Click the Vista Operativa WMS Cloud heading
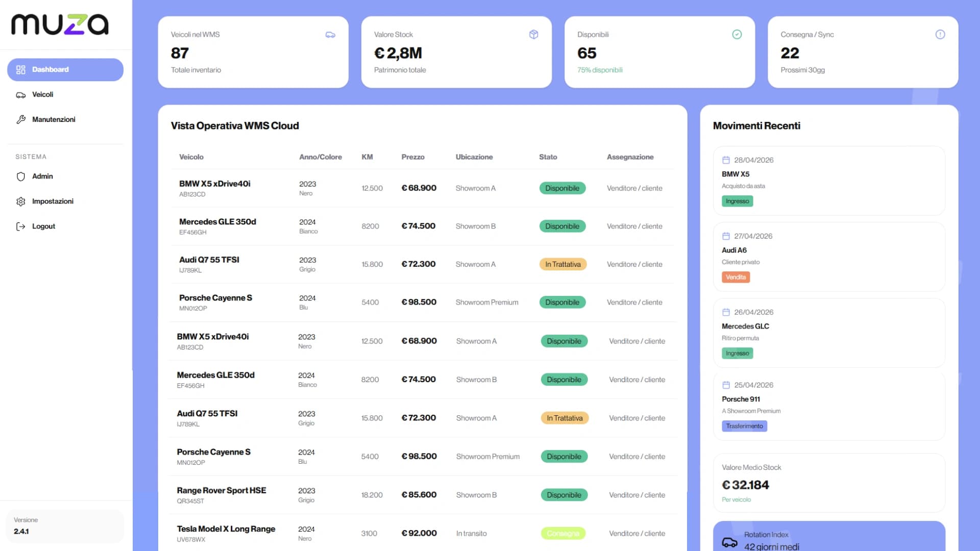Viewport: 980px width, 551px height. (x=235, y=126)
